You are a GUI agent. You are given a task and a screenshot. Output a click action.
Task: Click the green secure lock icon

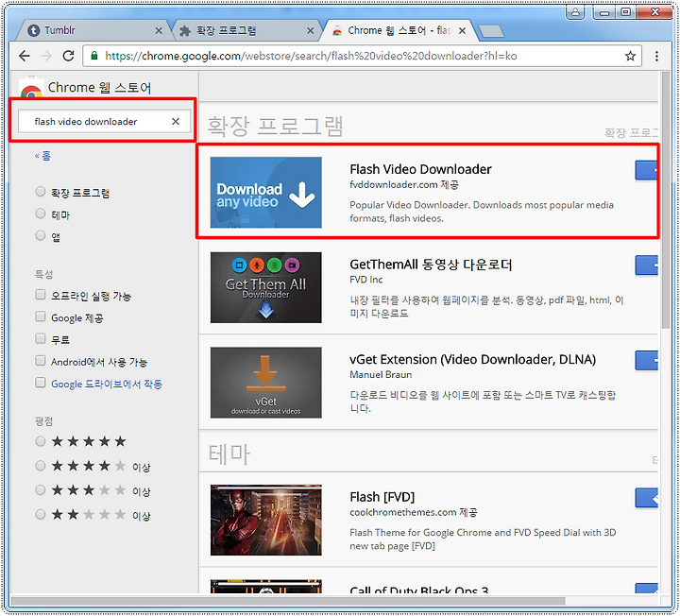tap(94, 56)
